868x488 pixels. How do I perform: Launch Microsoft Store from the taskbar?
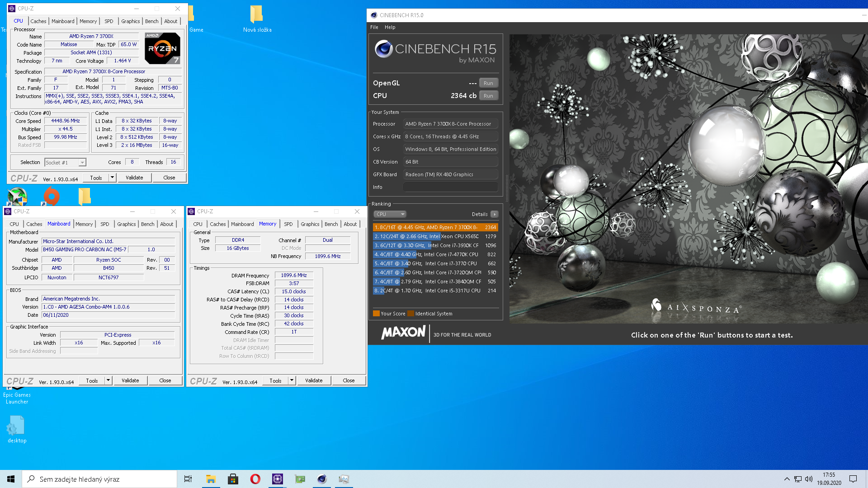[233, 479]
